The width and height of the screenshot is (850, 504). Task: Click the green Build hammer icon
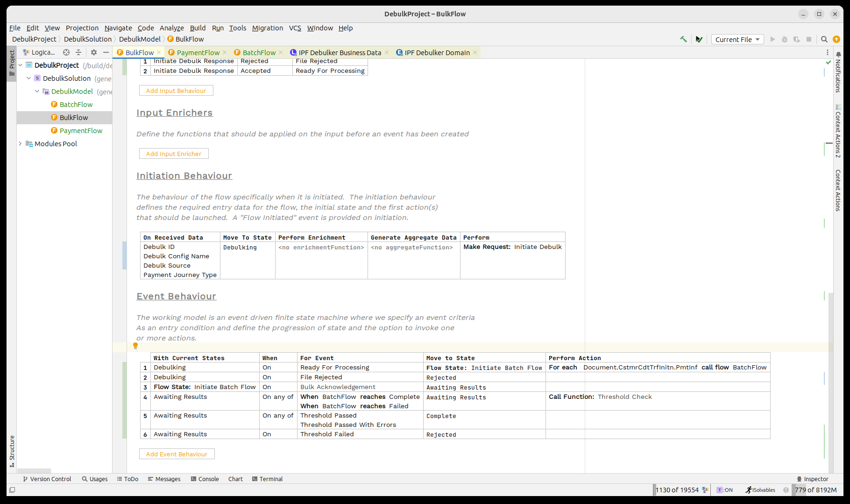point(683,39)
